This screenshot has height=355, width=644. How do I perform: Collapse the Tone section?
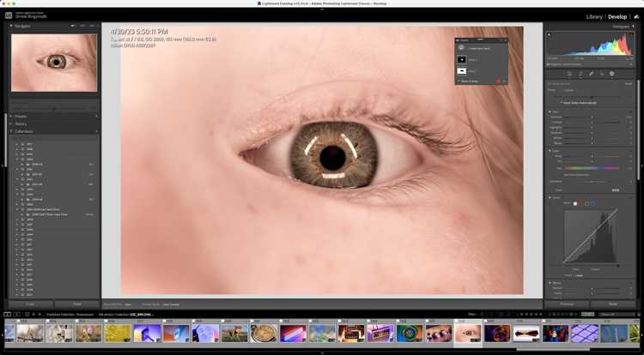[550, 111]
